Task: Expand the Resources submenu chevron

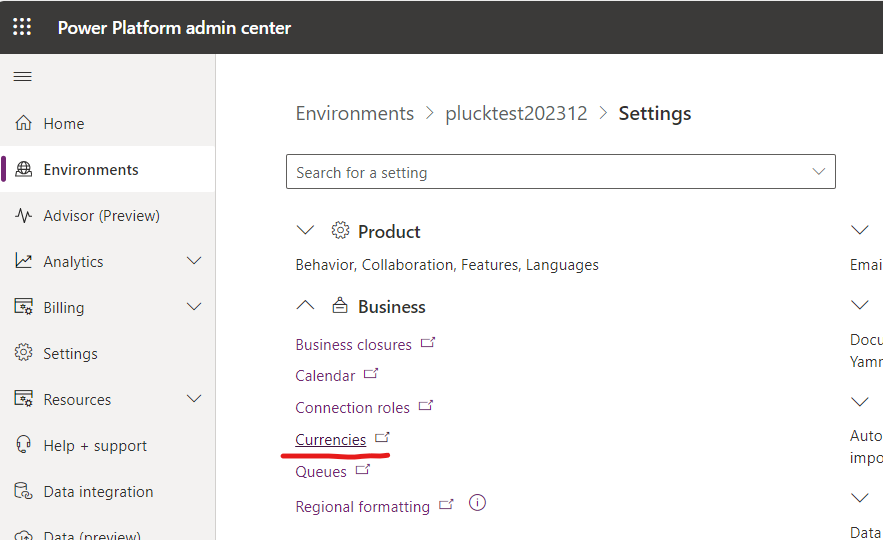Action: (x=194, y=400)
